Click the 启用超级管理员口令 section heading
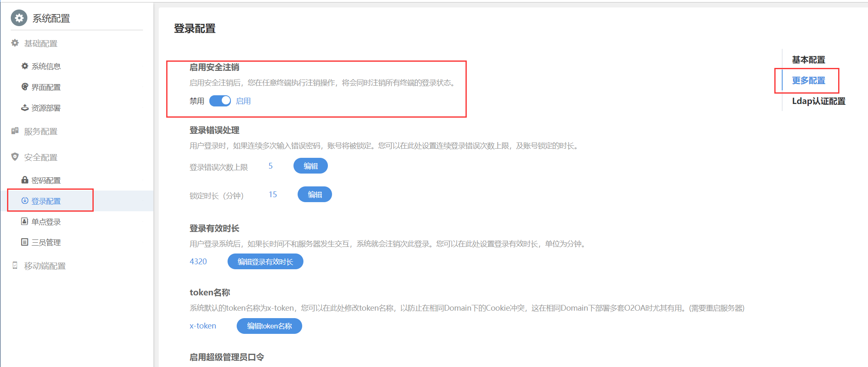 click(227, 357)
